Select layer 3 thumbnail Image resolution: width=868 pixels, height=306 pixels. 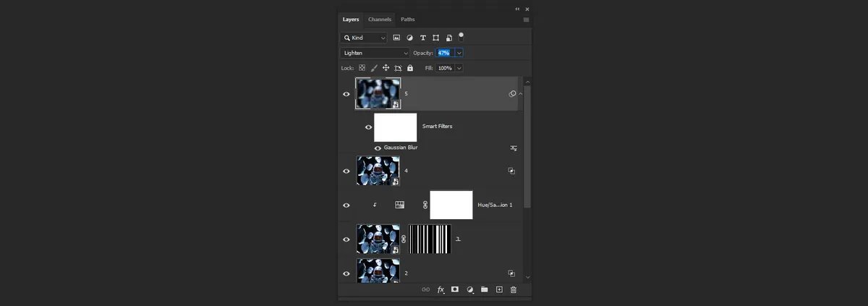(378, 239)
